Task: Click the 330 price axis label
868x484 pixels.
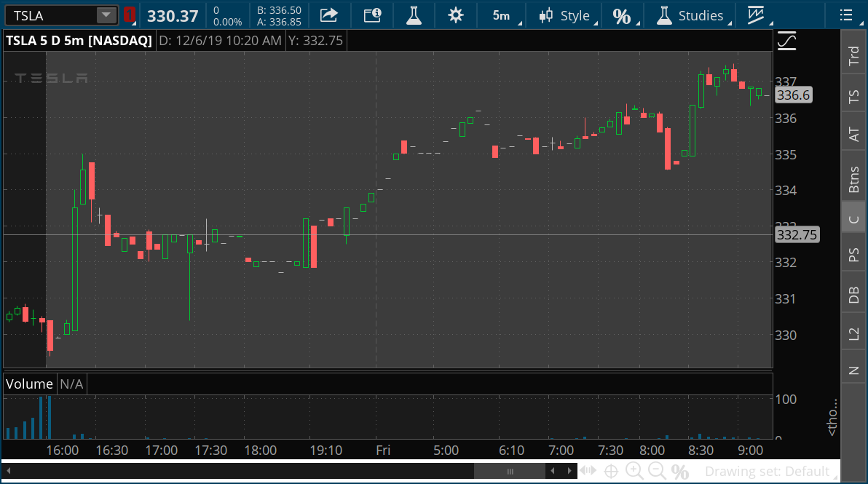Action: 786,336
